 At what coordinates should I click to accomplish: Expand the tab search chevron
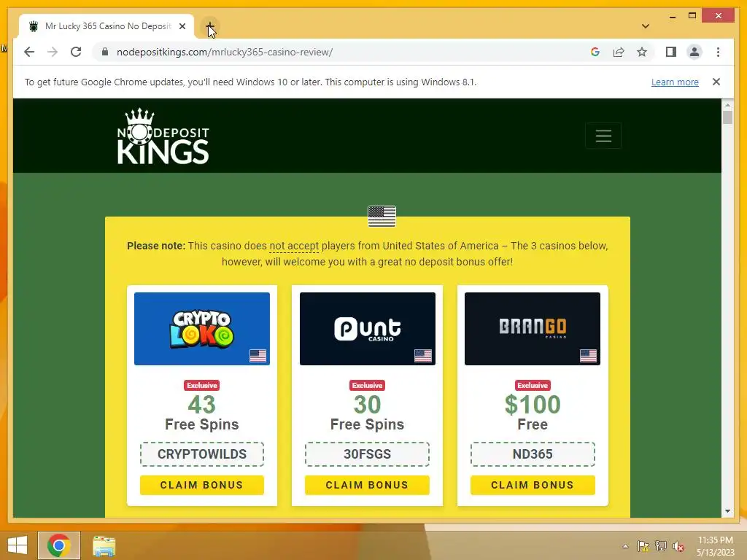point(645,26)
